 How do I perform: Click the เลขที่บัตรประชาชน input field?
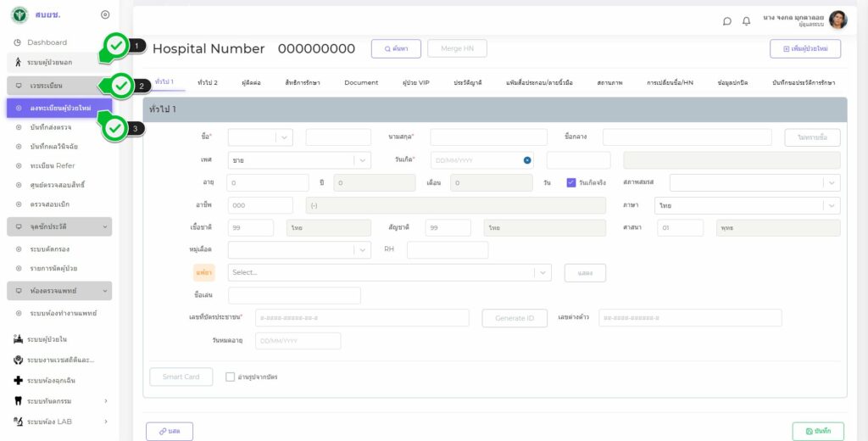click(x=361, y=318)
